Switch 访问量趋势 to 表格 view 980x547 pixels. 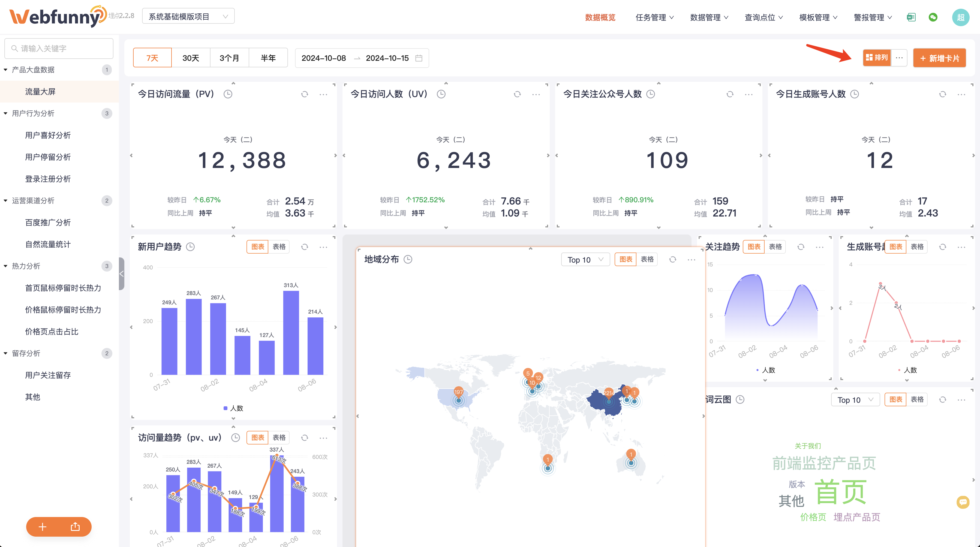[279, 438]
